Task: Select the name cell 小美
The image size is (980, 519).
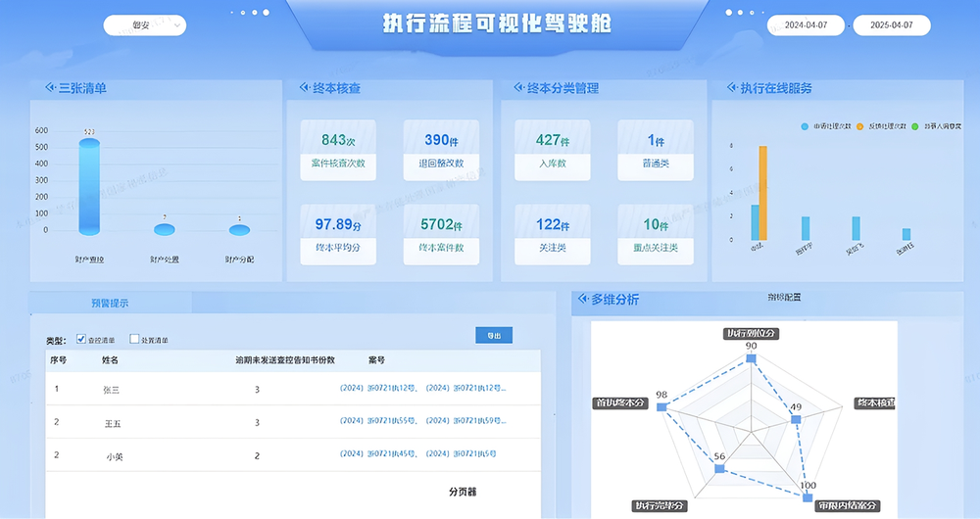Action: coord(115,456)
